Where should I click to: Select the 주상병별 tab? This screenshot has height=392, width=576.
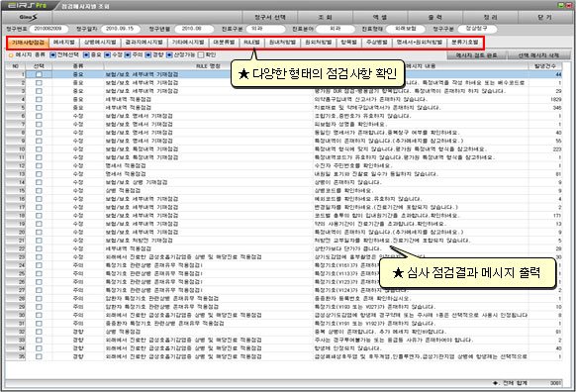(377, 43)
